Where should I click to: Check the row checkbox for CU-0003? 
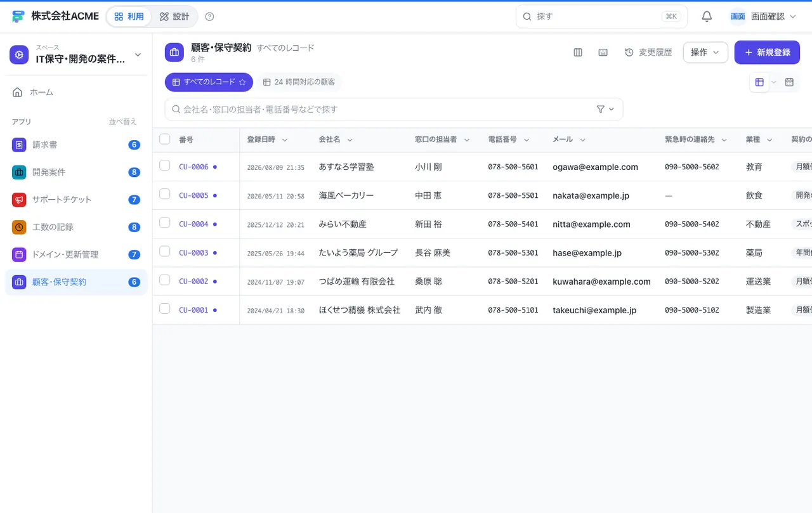pos(165,251)
